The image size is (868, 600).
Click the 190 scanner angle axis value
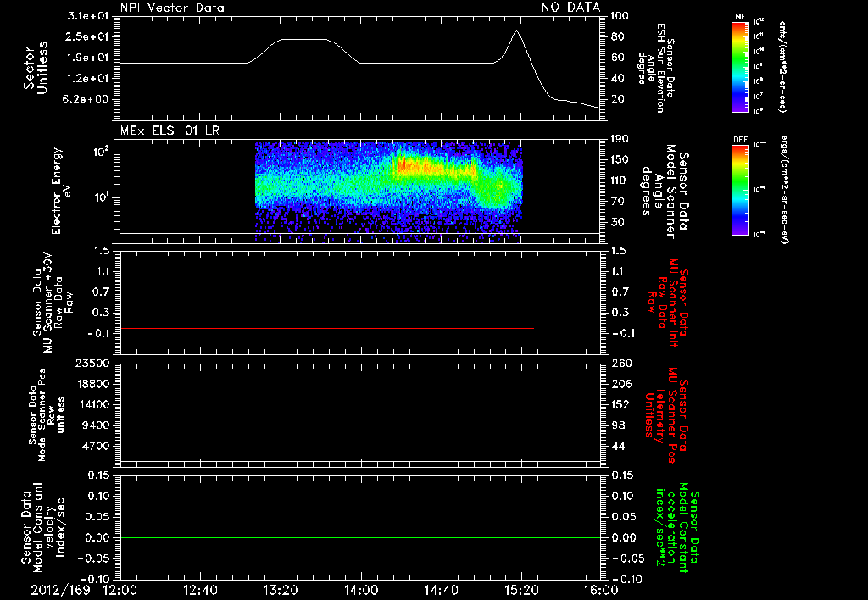pos(620,139)
